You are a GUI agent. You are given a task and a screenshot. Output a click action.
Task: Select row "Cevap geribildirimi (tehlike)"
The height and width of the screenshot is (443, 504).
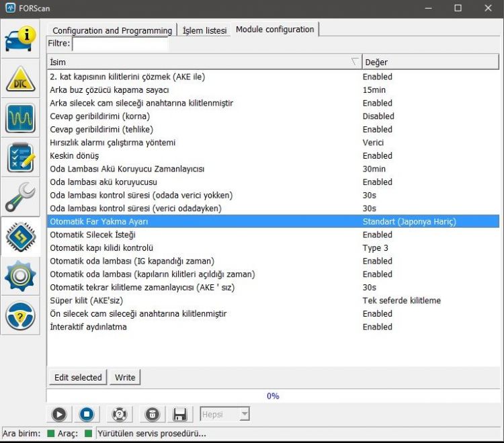coord(274,130)
